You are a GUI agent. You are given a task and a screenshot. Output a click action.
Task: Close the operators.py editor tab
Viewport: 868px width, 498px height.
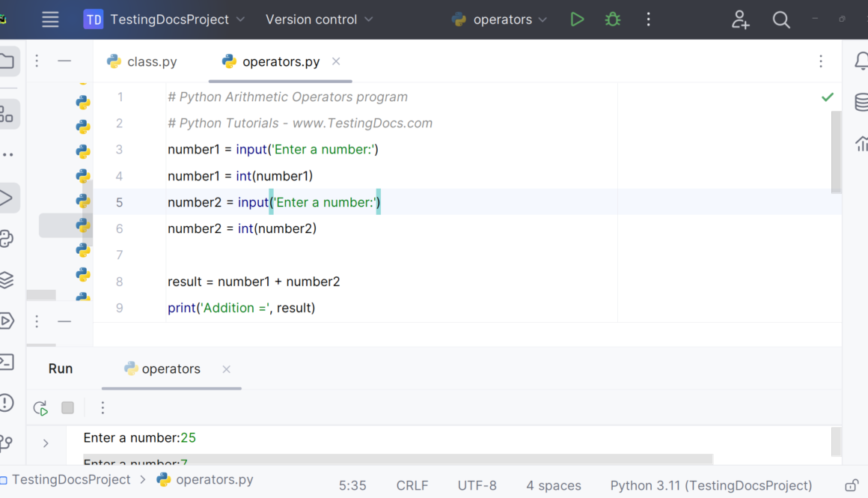pos(336,61)
